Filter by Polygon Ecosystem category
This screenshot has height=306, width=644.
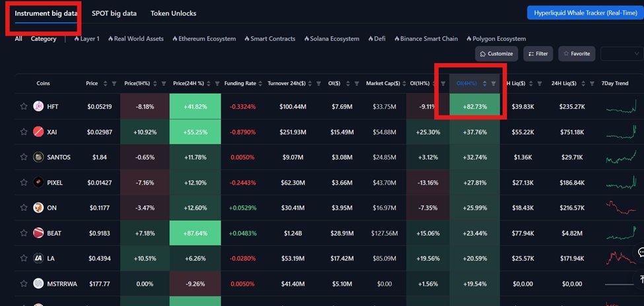(496, 38)
